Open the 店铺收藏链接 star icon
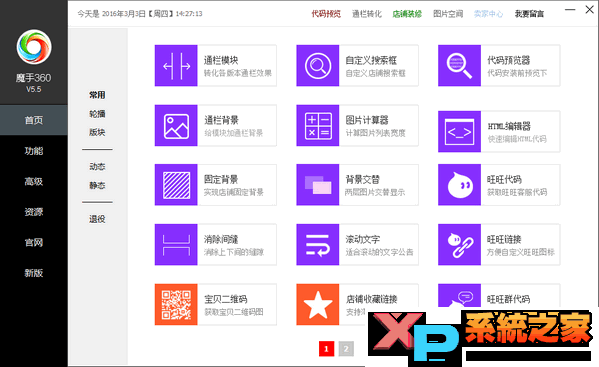599x367 pixels. coord(318,304)
